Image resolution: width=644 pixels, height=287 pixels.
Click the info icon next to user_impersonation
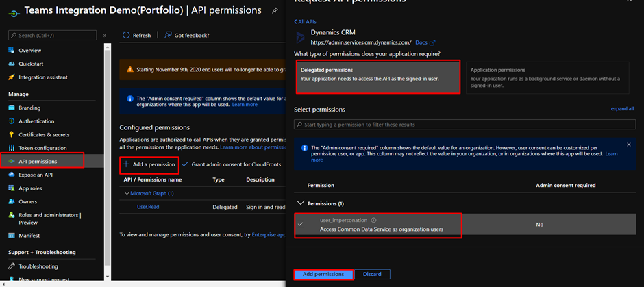pos(374,220)
